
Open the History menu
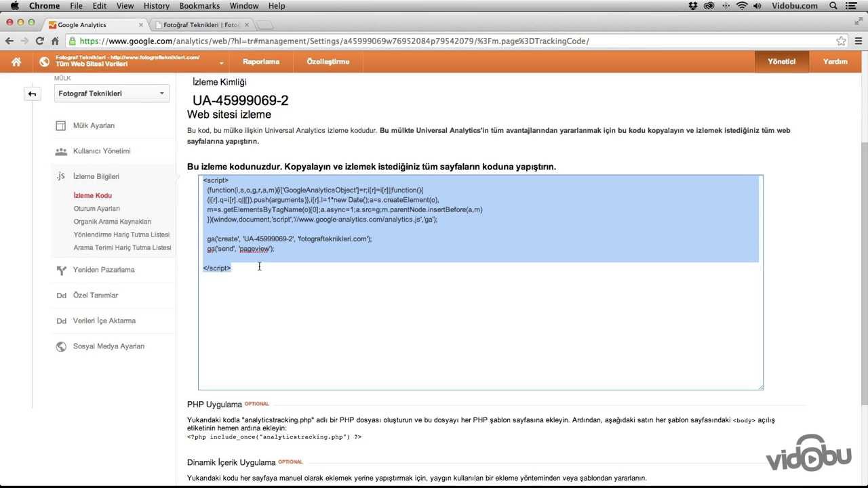[157, 6]
